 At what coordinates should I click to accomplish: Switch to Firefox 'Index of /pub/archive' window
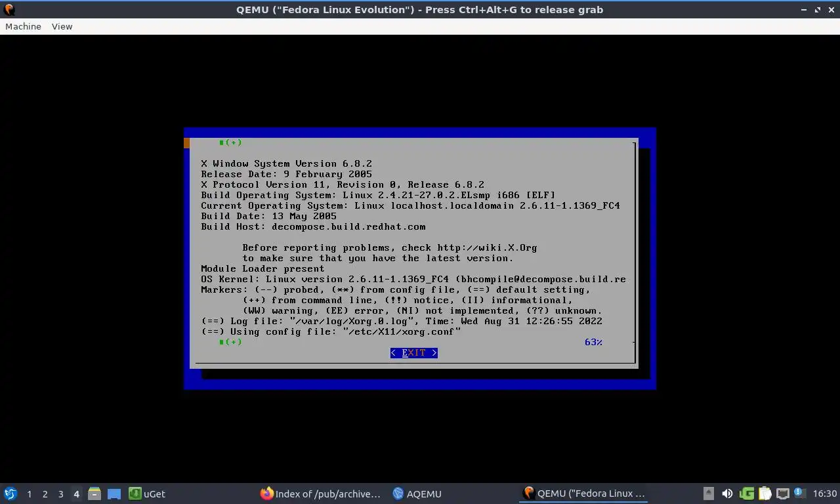[x=320, y=493]
